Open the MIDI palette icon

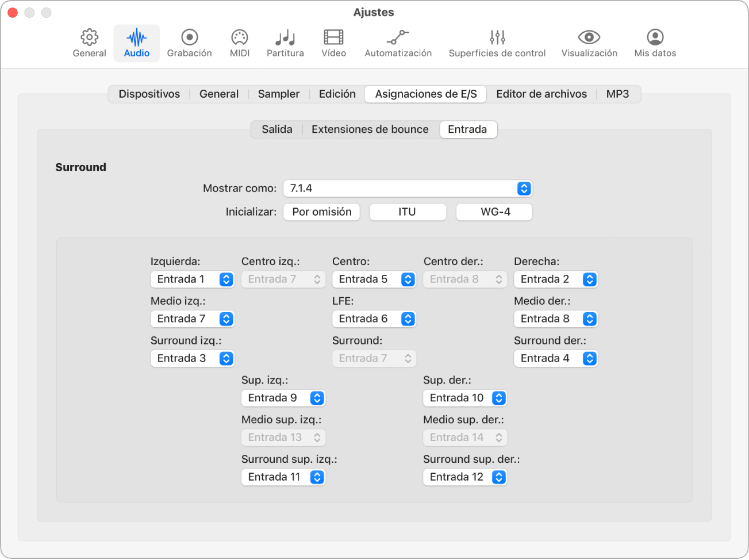[240, 37]
